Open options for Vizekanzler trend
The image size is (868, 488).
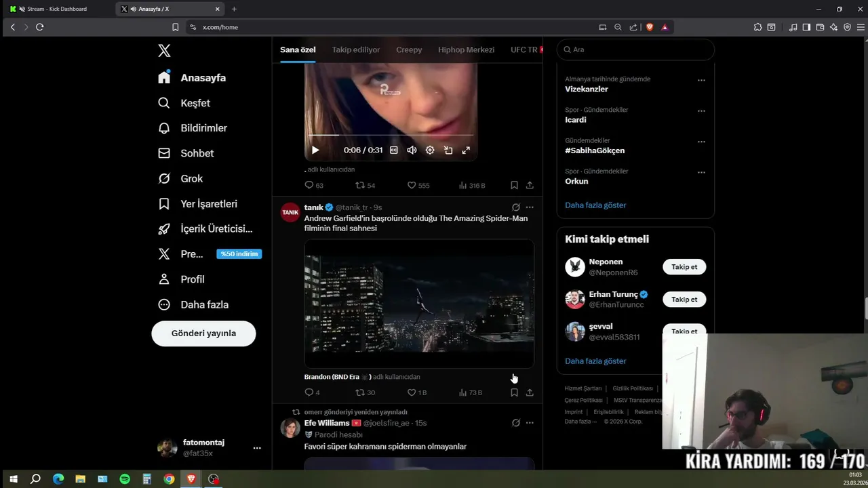pos(701,80)
